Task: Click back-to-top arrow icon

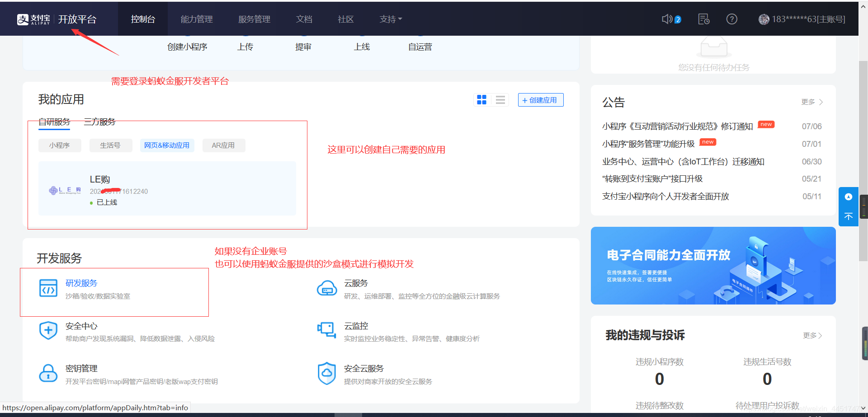Action: 849,216
